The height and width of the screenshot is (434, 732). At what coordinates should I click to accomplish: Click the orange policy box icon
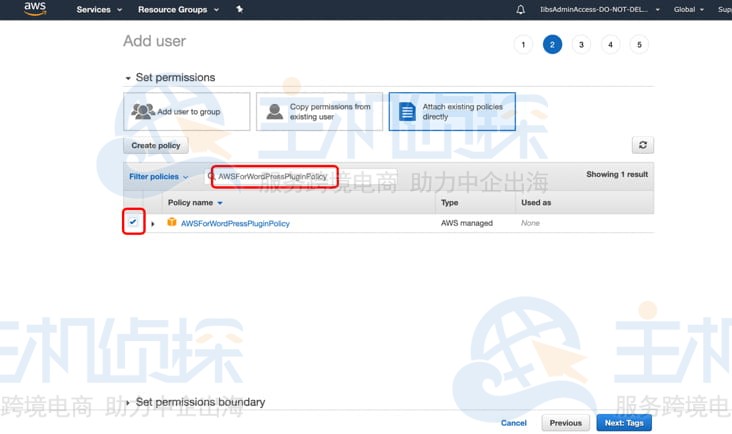172,222
